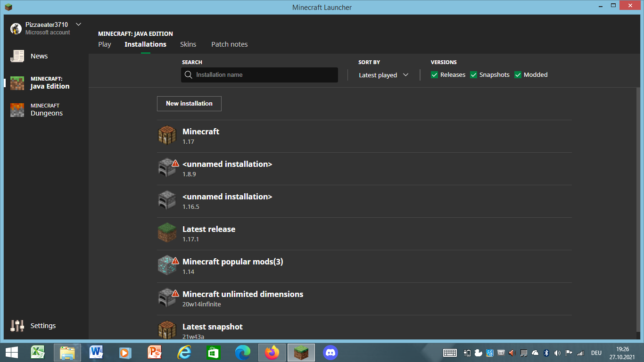Click the New installation button
The image size is (644, 362).
pos(189,104)
